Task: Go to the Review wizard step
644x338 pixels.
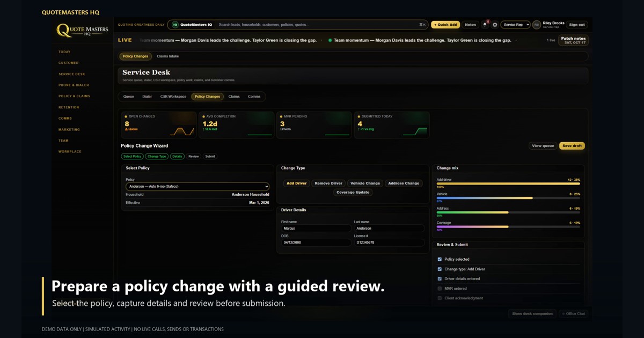Action: click(194, 157)
